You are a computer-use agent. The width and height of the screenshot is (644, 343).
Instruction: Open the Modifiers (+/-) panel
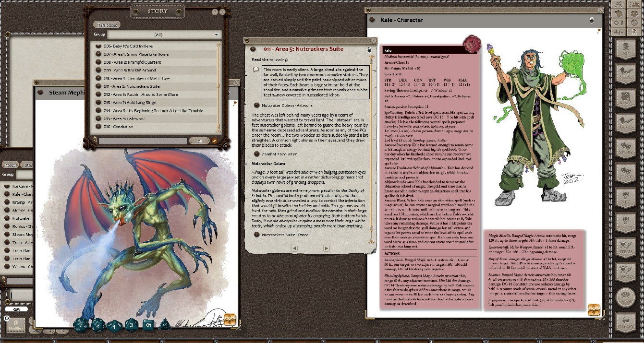(x=619, y=32)
